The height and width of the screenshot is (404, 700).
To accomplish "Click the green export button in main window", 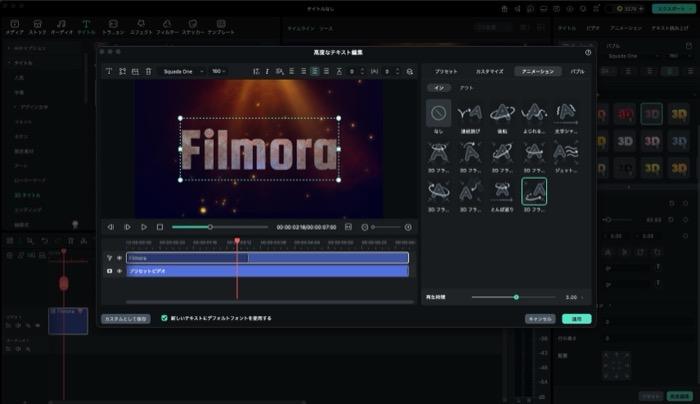I will (x=673, y=8).
